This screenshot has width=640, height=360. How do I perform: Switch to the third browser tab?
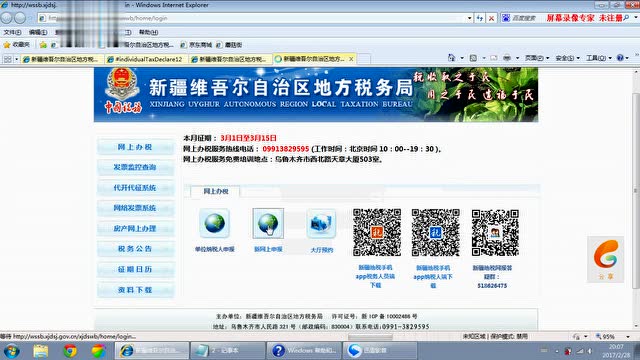coord(231,59)
